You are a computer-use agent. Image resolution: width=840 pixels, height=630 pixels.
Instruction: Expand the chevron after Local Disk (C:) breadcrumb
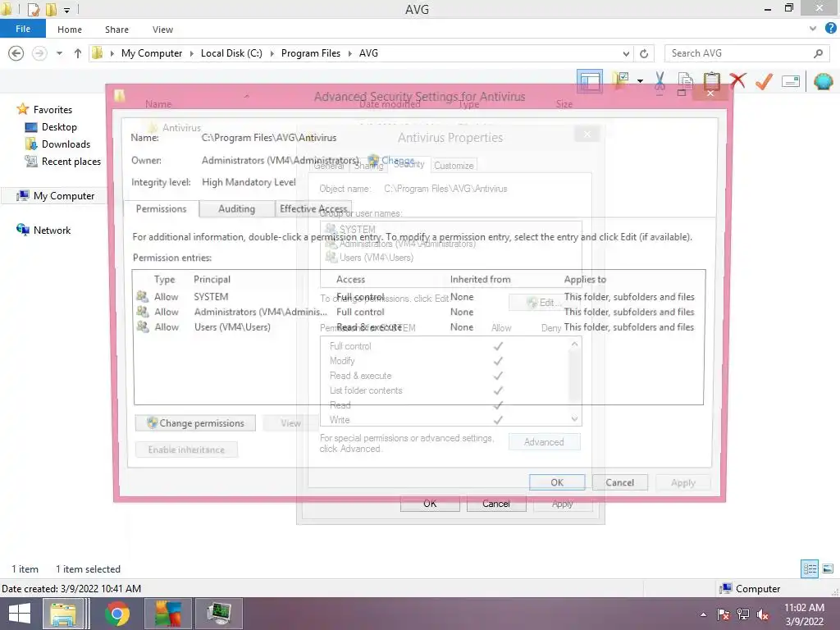272,53
